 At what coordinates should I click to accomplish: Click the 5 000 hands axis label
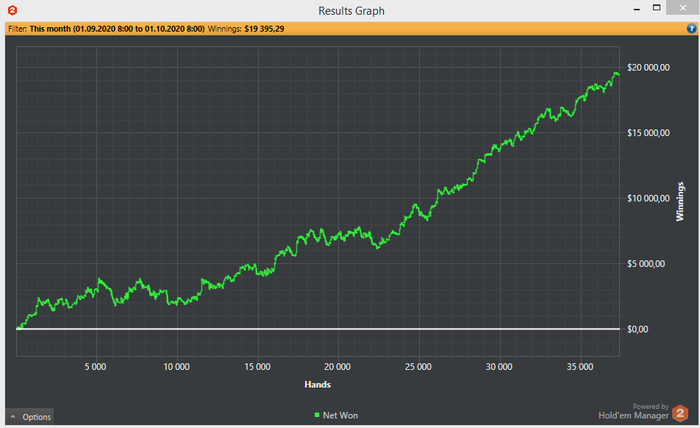96,367
